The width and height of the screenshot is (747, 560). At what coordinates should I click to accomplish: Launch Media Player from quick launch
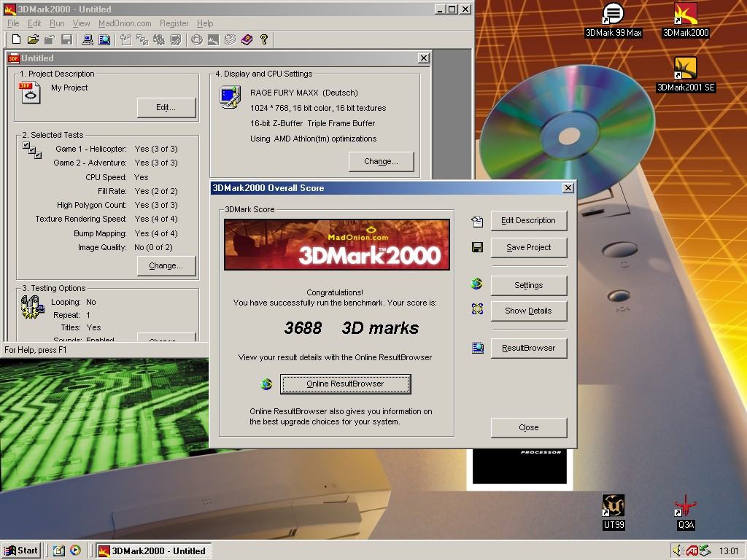(x=75, y=551)
